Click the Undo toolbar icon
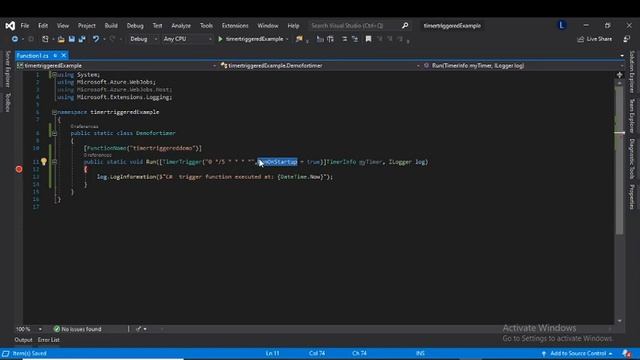 (96, 39)
